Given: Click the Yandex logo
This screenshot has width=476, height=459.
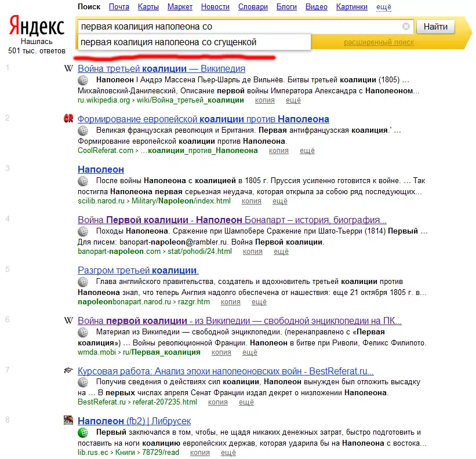Looking at the screenshot, I should point(37,27).
